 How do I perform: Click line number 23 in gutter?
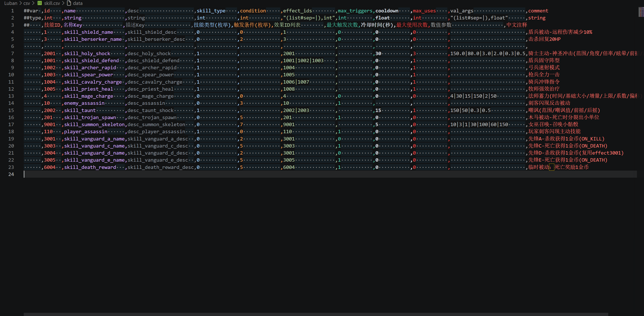point(11,167)
